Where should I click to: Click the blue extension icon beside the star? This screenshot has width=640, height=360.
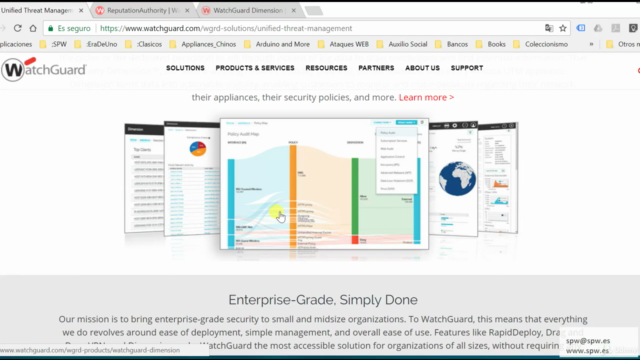click(x=581, y=28)
